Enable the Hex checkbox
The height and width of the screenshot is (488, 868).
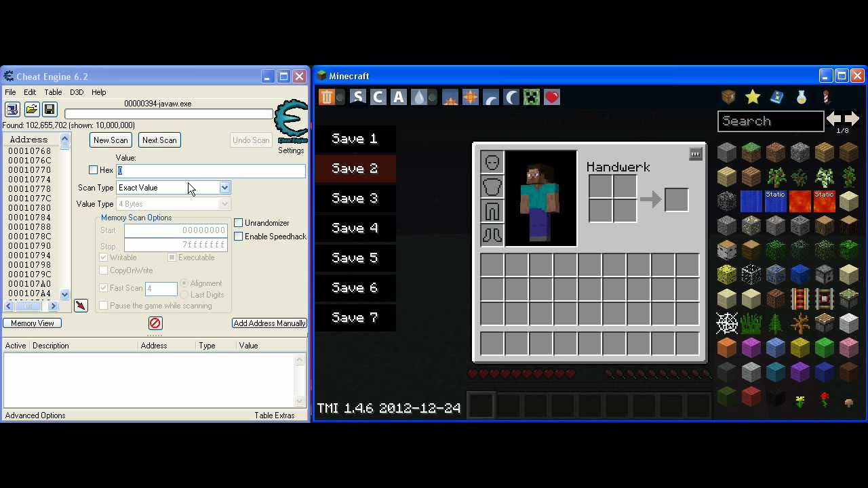click(94, 170)
